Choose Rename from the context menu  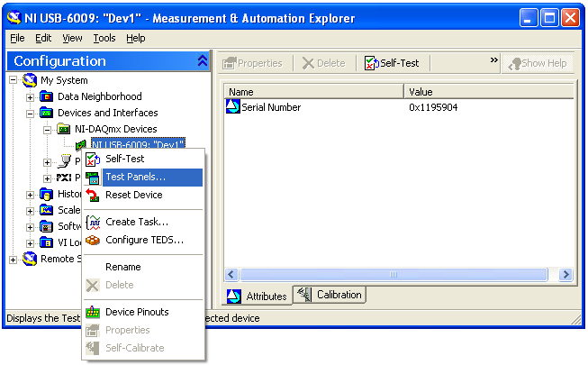[x=143, y=267]
